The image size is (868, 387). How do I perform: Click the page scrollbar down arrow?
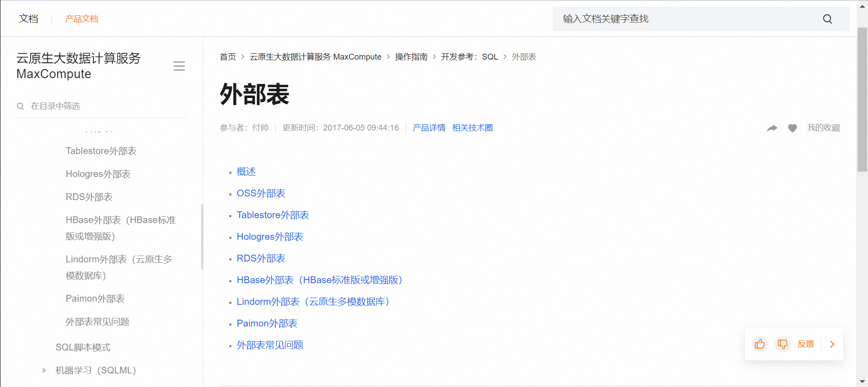tap(862, 382)
